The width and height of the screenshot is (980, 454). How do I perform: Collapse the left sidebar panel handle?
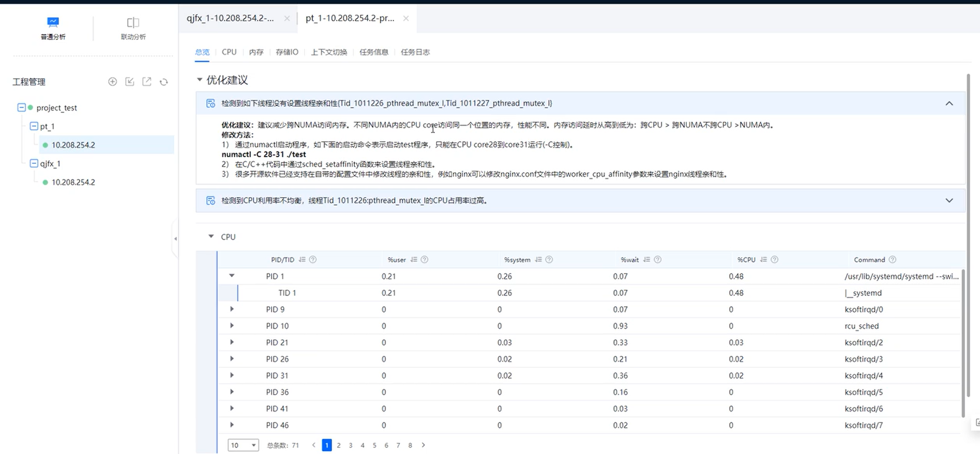pos(175,238)
